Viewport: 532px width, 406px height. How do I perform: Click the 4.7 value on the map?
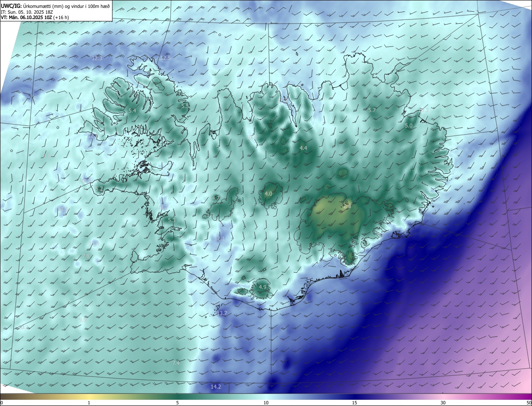[x=216, y=198]
